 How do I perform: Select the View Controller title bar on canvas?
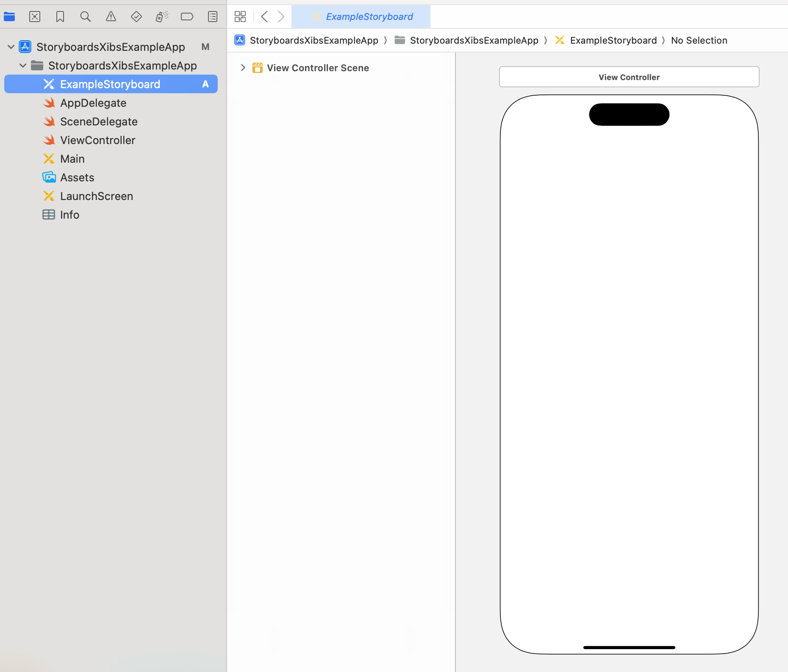[629, 77]
